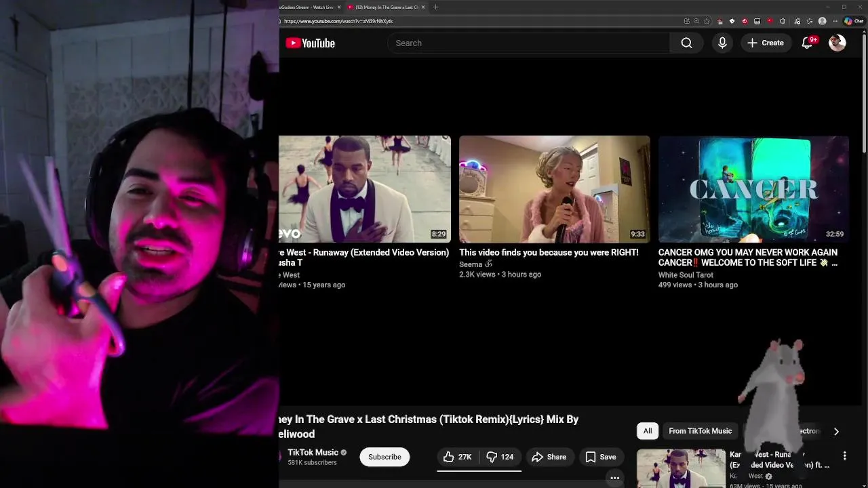Click the YouTube search field
Viewport: 868px width, 488px height.
pos(528,43)
